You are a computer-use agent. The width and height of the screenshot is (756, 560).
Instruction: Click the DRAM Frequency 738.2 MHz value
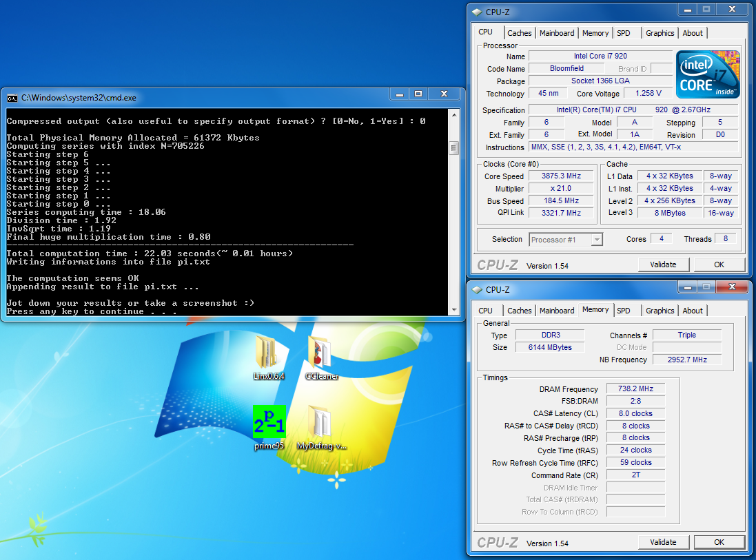pyautogui.click(x=635, y=388)
